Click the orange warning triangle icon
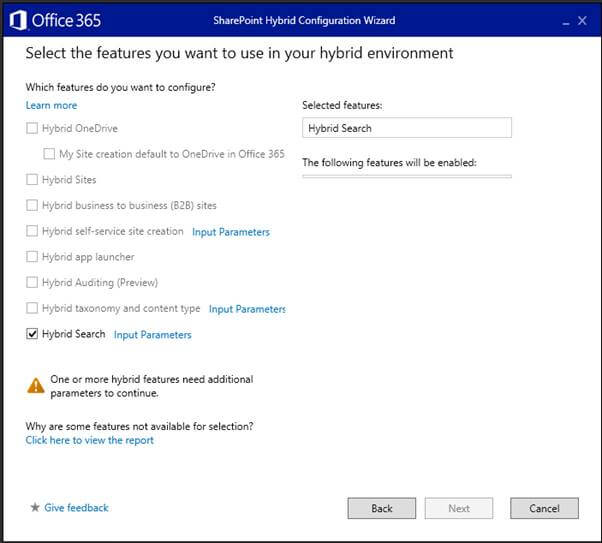The width and height of the screenshot is (602, 543). tap(36, 386)
